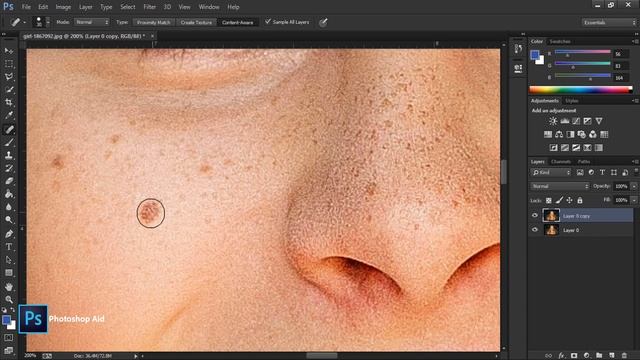Viewport: 640px width, 360px height.
Task: Select the Lasso tool
Action: pos(9,77)
